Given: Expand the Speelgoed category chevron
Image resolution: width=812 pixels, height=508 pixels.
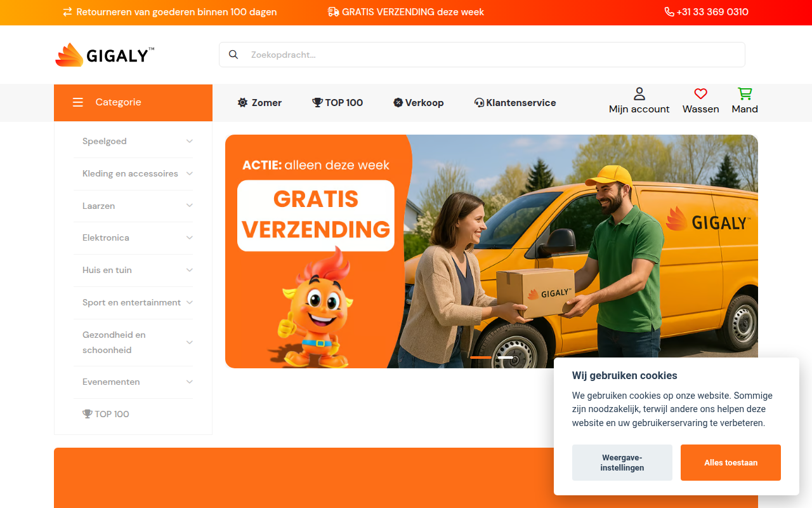Looking at the screenshot, I should (x=189, y=141).
